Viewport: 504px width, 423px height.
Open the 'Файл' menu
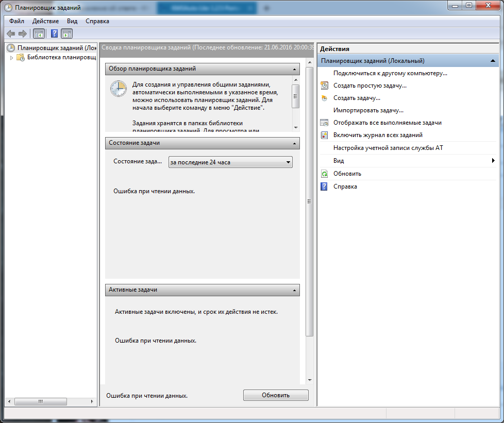16,21
